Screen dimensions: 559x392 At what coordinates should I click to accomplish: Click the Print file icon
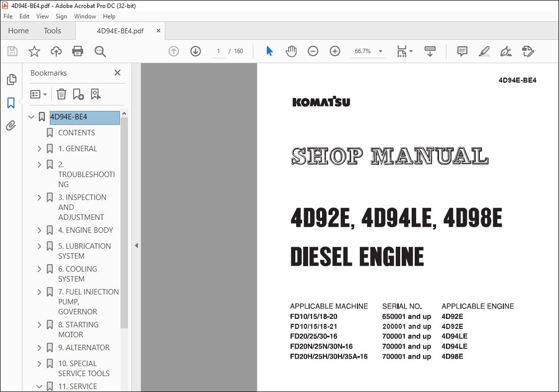78,51
